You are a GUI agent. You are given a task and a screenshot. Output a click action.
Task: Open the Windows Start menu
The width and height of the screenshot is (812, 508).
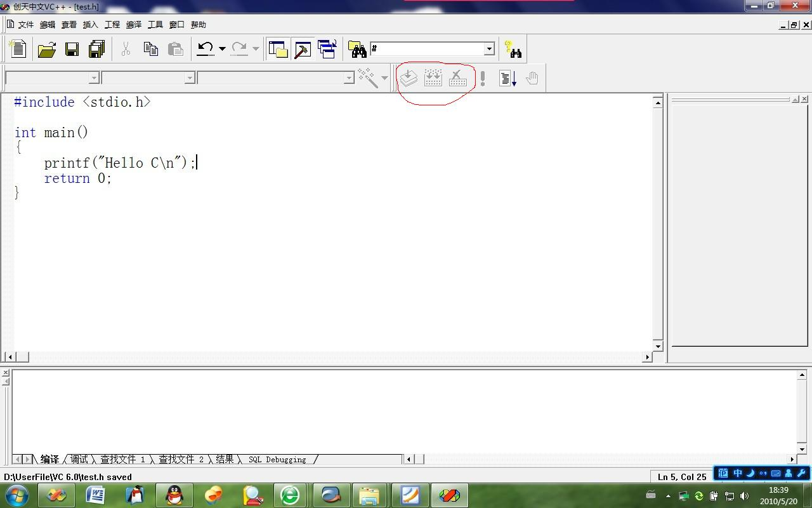click(x=16, y=495)
